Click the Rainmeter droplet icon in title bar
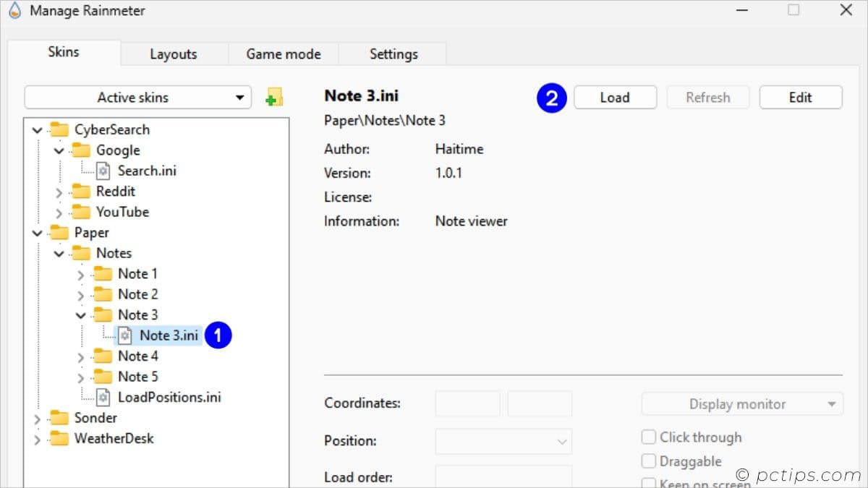The height and width of the screenshot is (488, 868). (x=14, y=11)
